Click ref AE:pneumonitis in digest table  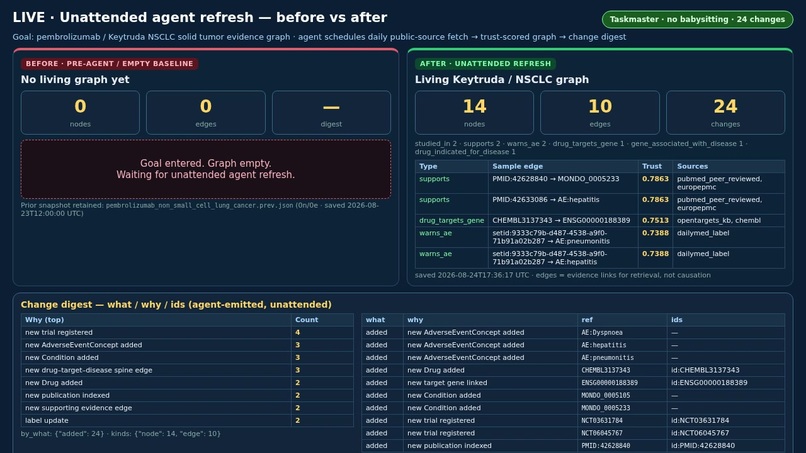coord(608,358)
